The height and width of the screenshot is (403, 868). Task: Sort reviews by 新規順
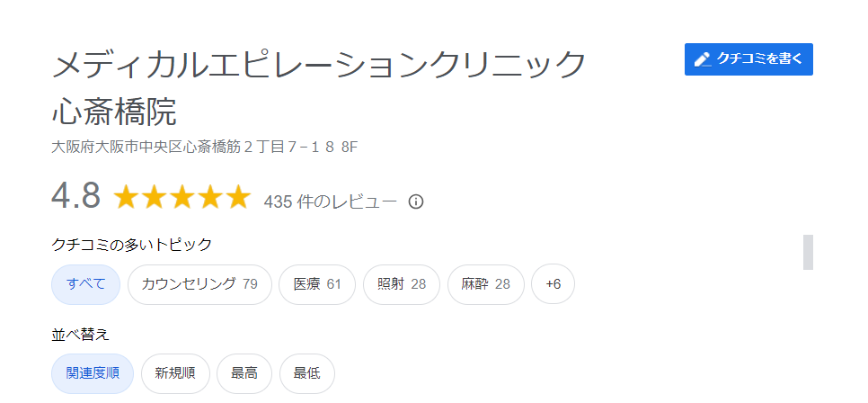tap(175, 373)
